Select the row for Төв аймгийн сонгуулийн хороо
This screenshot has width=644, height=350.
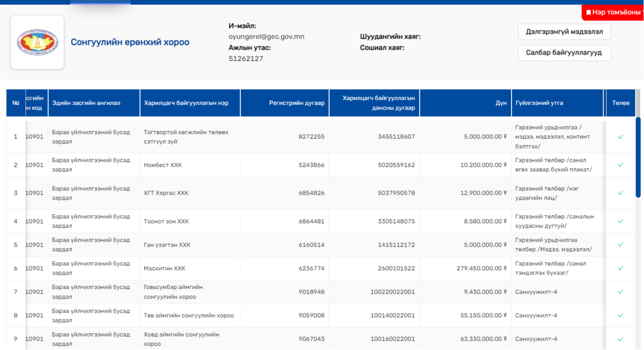(x=189, y=315)
